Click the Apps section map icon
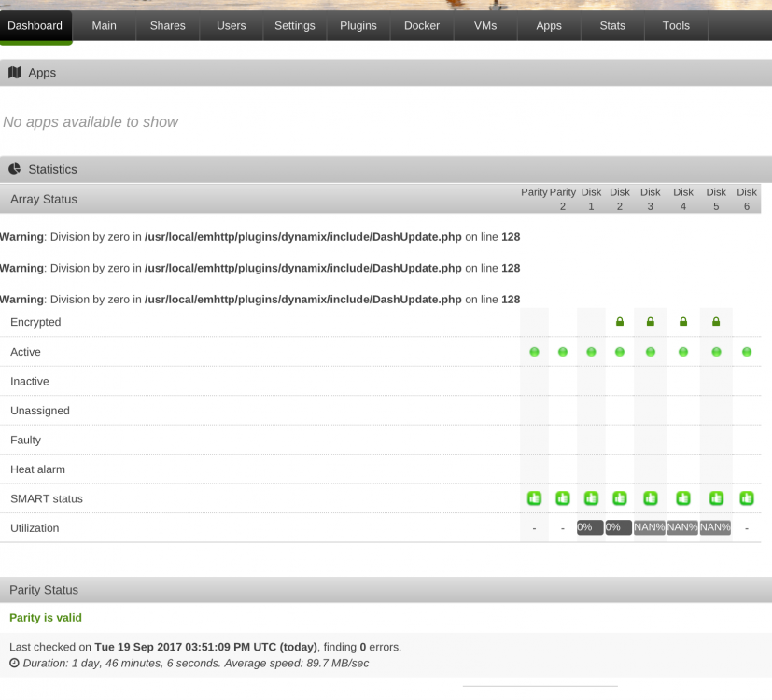The image size is (772, 700). 15,73
